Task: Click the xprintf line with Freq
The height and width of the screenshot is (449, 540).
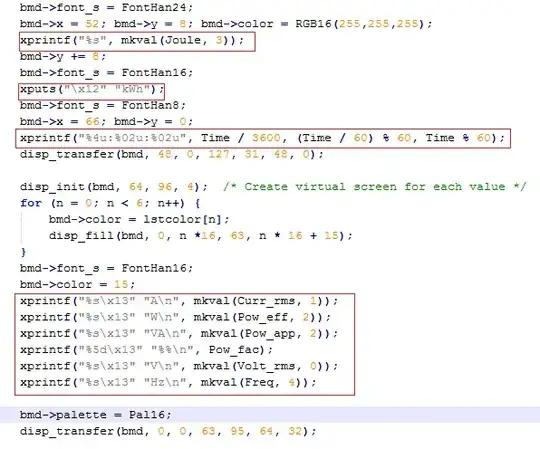Action: coord(168,382)
